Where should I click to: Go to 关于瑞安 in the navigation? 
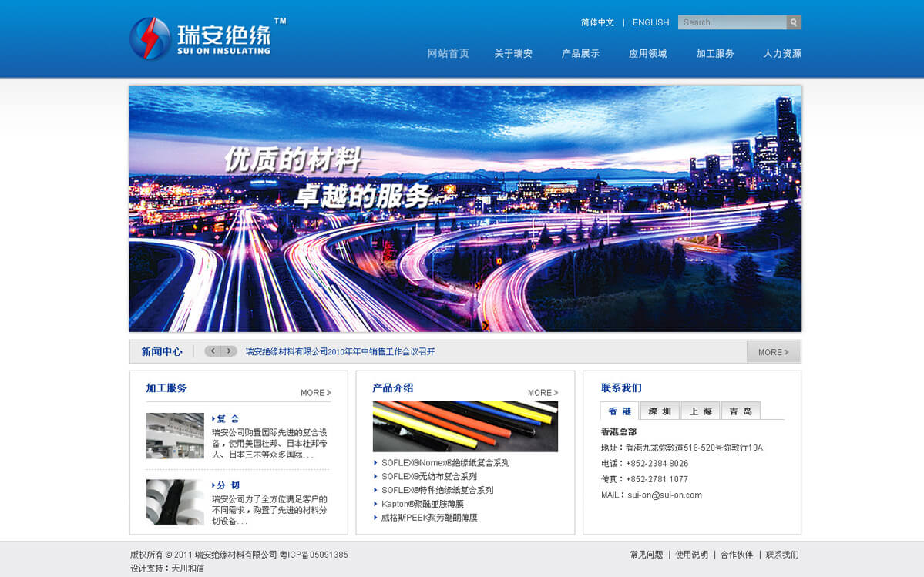[513, 54]
